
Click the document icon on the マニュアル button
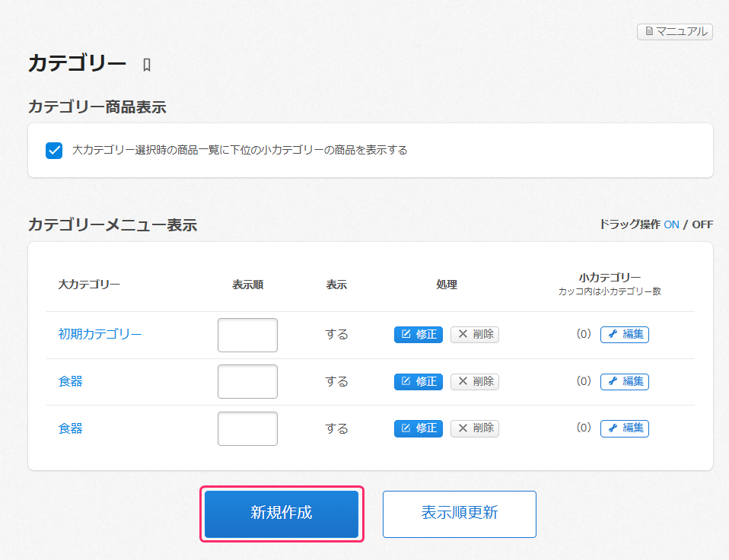pyautogui.click(x=648, y=32)
